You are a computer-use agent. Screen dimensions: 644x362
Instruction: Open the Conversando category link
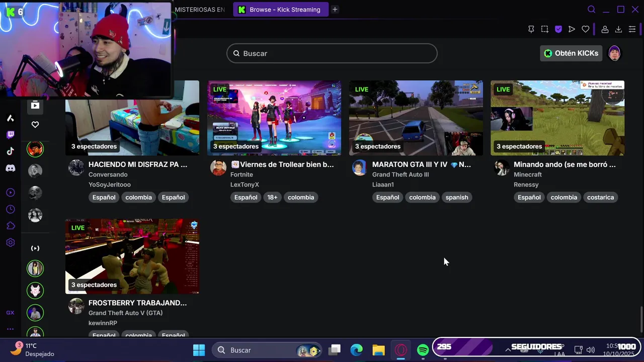click(108, 174)
